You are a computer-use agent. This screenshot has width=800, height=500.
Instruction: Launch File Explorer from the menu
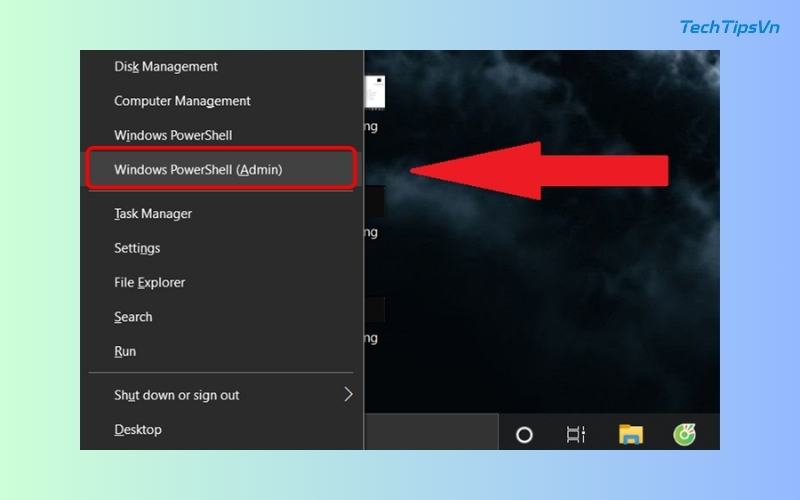[221, 282]
